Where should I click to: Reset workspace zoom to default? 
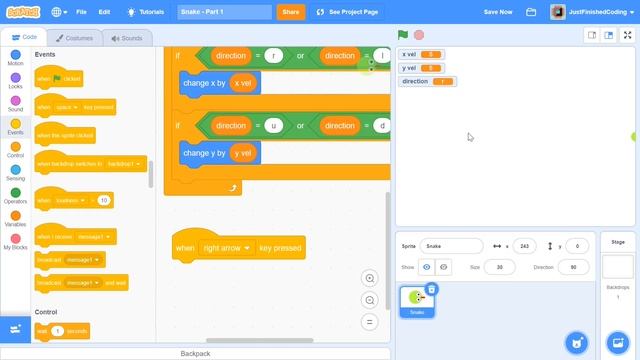click(x=370, y=322)
